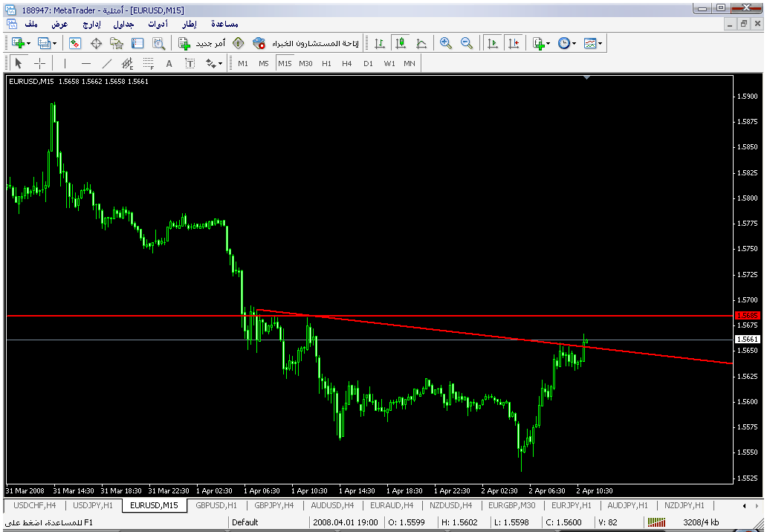The height and width of the screenshot is (532, 767).
Task: Draw a trendline with the diagonal line tool
Action: click(x=107, y=64)
